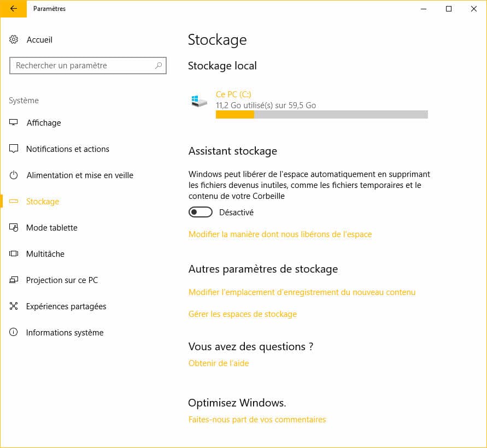Click the Affichage monitor icon

point(14,123)
